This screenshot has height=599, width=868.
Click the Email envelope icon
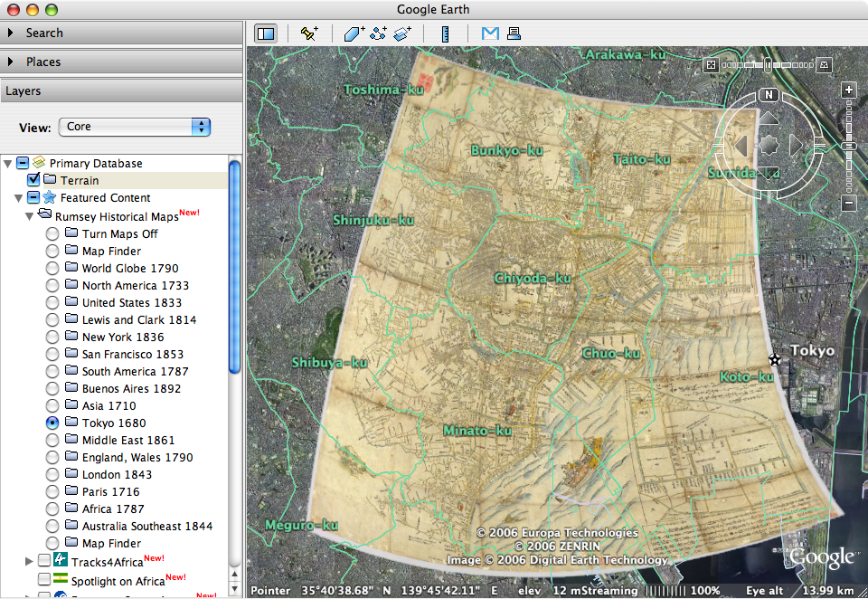(490, 33)
